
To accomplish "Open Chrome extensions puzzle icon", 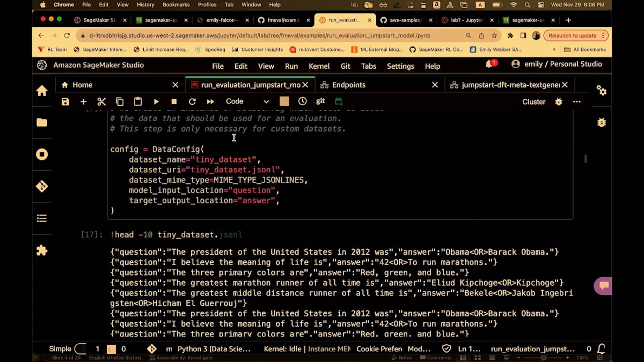I will (x=510, y=35).
